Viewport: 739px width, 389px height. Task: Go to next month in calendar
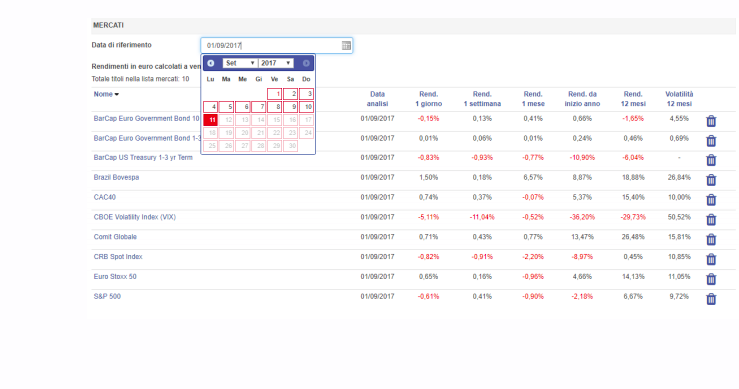306,63
